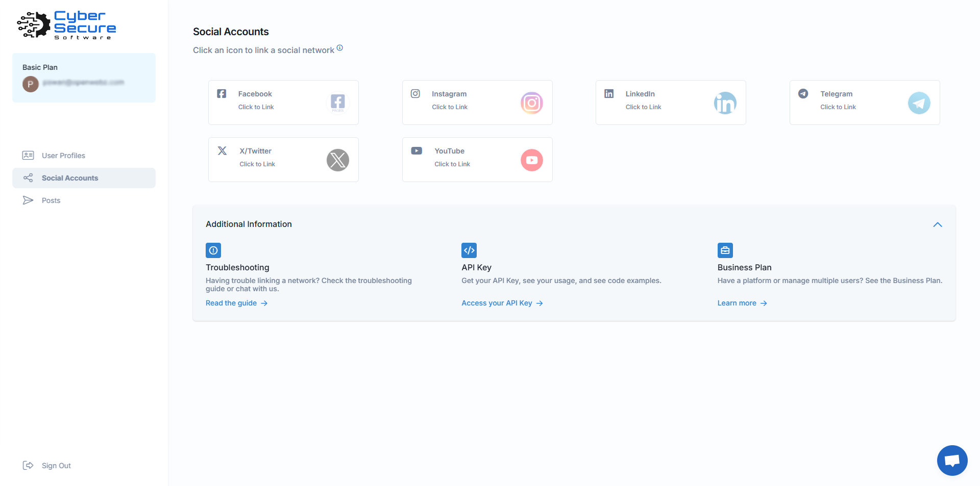Click the Additional Information heading

click(249, 224)
